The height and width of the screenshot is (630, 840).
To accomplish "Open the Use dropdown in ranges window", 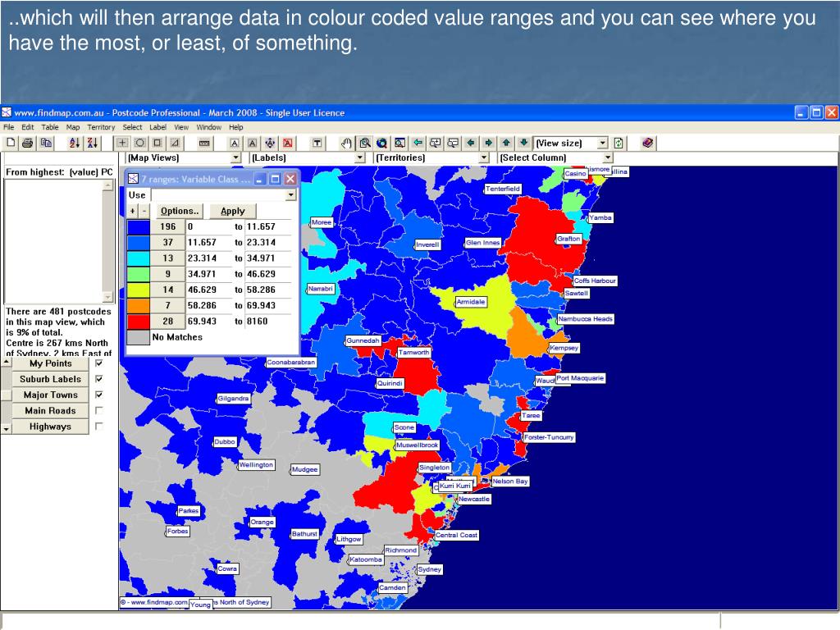I will (290, 195).
